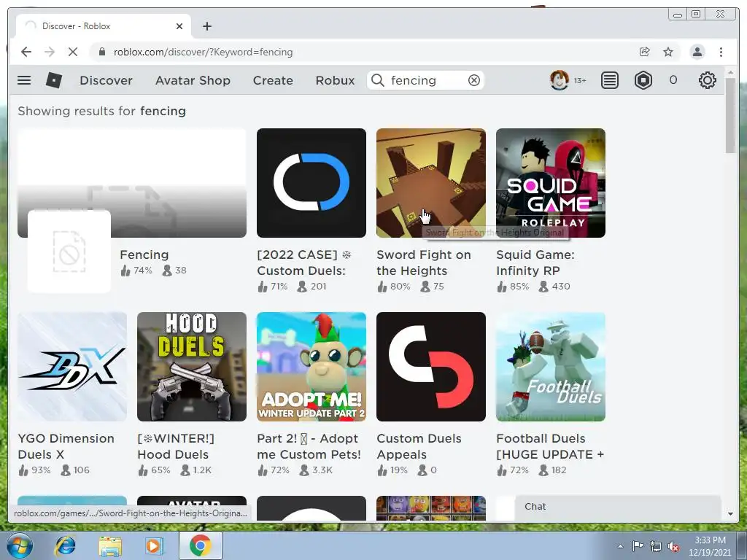Image resolution: width=747 pixels, height=560 pixels.
Task: Click the YGO DDX thumbnail
Action: 72,367
